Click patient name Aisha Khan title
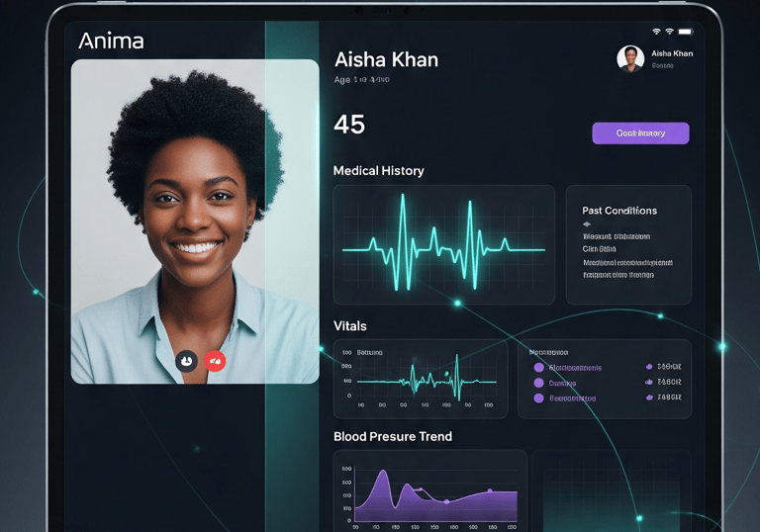This screenshot has height=532, width=760. click(386, 59)
